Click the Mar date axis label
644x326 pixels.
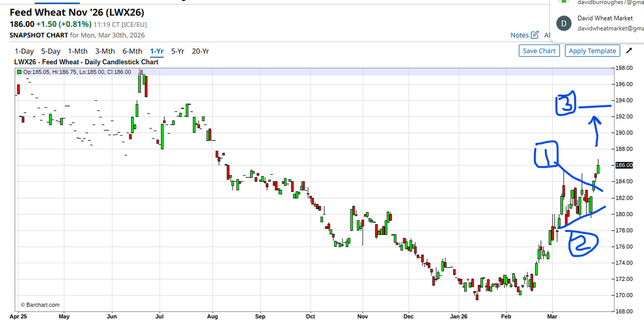(x=552, y=316)
